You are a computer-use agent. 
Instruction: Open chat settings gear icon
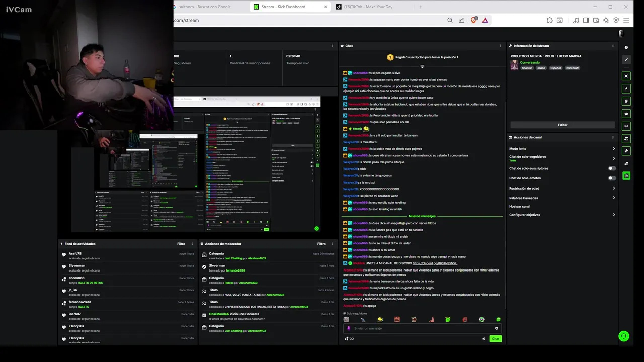(x=484, y=339)
